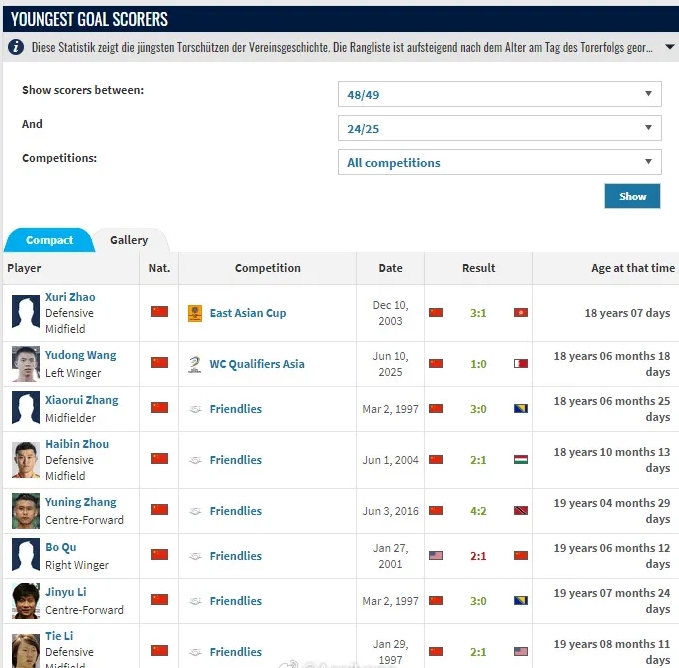
Task: Click Yudong Wang's portrait photo
Action: (x=26, y=364)
